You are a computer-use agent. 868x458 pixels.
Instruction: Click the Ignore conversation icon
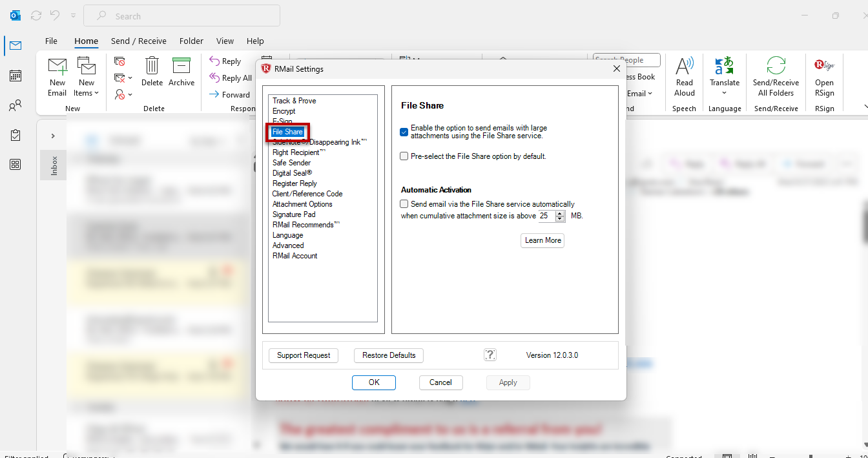[119, 61]
